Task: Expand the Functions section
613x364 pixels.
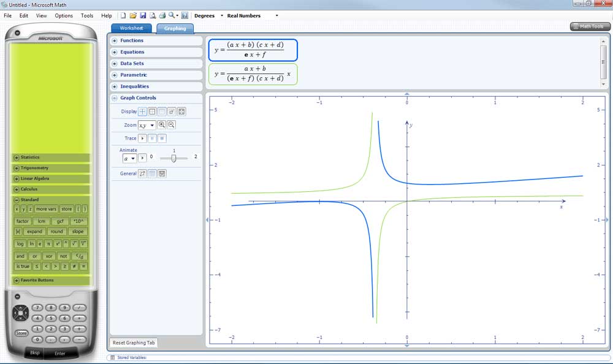Action: coord(115,40)
